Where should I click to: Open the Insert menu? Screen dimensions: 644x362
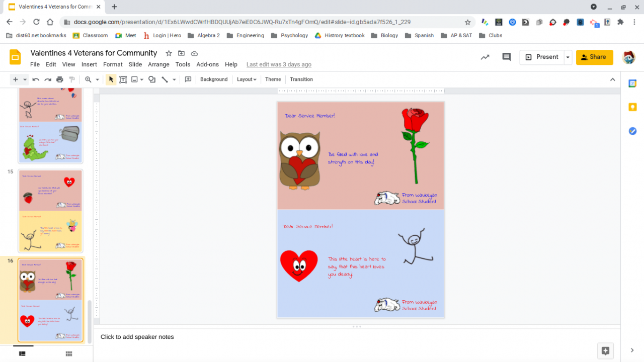(89, 64)
